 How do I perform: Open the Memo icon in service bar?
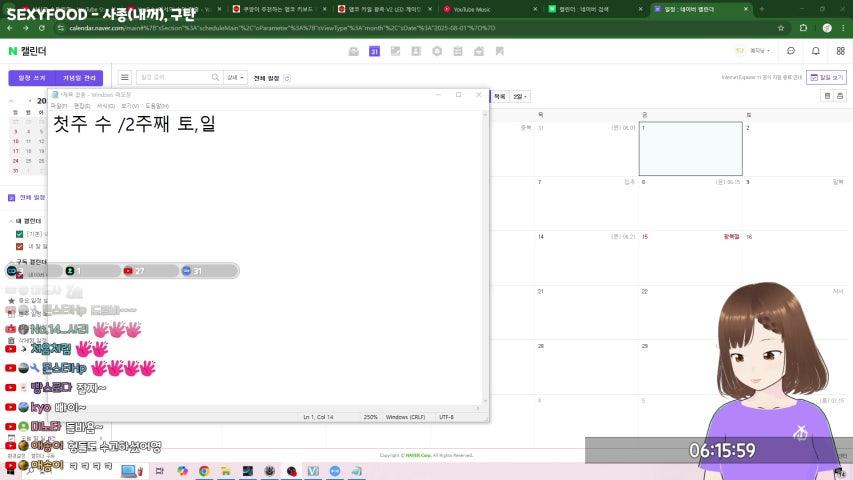395,51
